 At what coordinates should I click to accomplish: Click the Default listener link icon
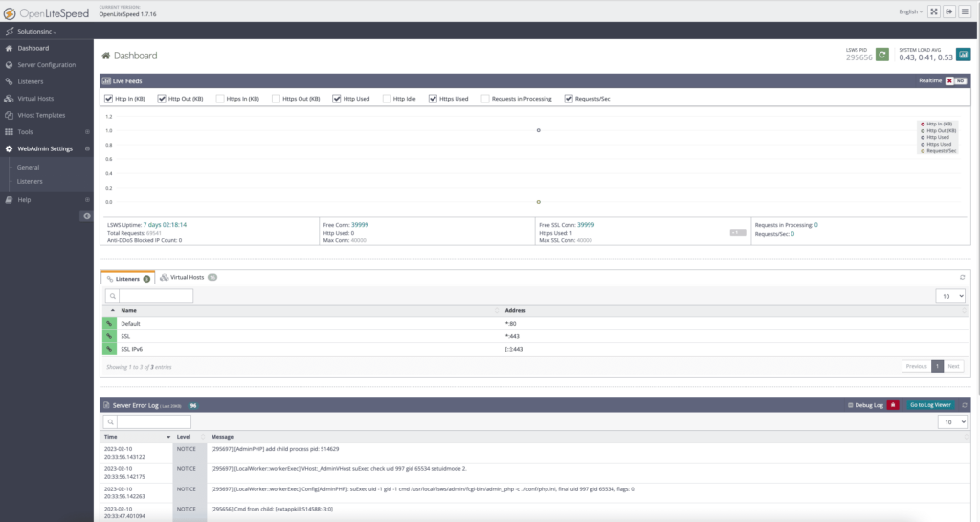coord(109,323)
